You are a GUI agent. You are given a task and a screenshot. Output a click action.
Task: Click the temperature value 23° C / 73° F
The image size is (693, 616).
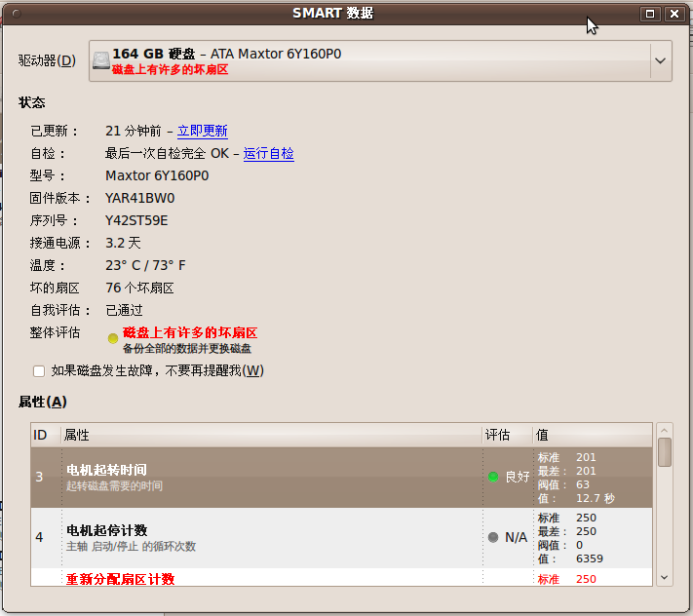point(145,265)
